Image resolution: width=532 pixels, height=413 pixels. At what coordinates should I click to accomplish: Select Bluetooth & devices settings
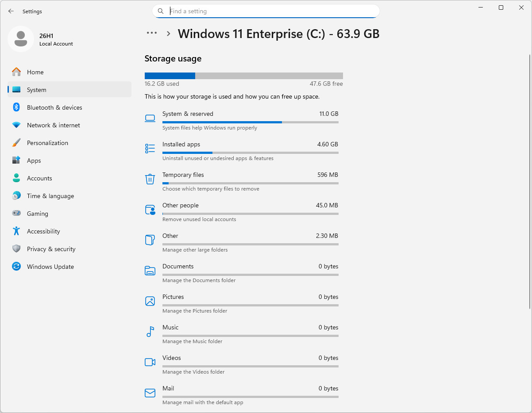tap(69, 107)
